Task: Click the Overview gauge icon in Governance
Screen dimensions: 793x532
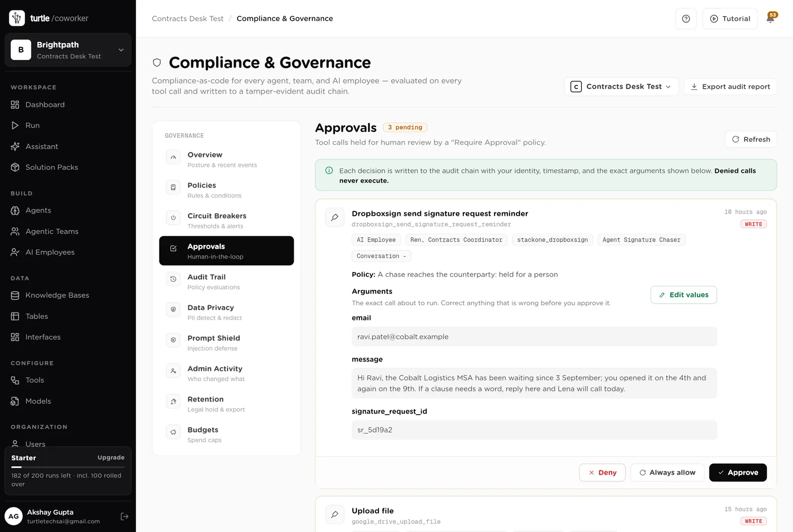Action: pos(173,157)
